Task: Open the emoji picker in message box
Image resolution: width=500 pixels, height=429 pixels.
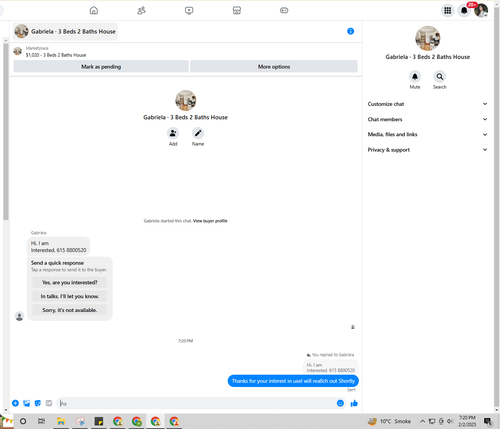Action: (340, 403)
